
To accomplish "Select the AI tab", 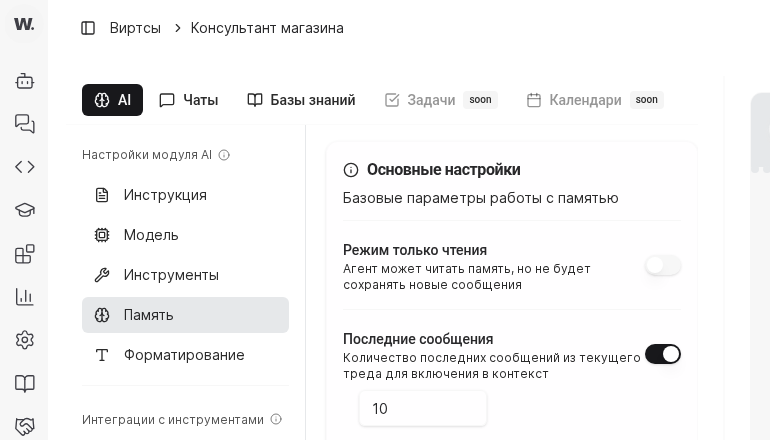I will click(x=112, y=100).
